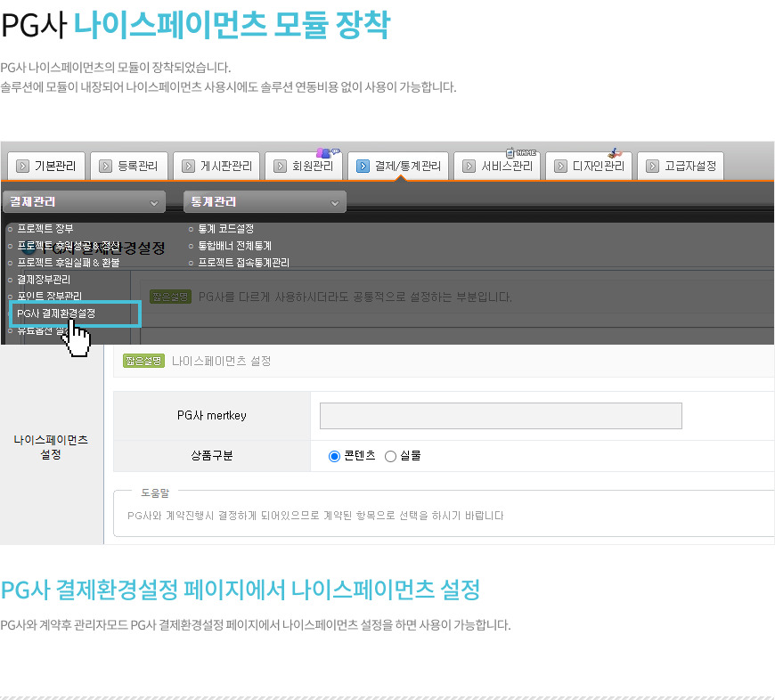775x700 pixels.
Task: Open 프로젝트 접속통계관리 menu item
Action: click(x=244, y=263)
